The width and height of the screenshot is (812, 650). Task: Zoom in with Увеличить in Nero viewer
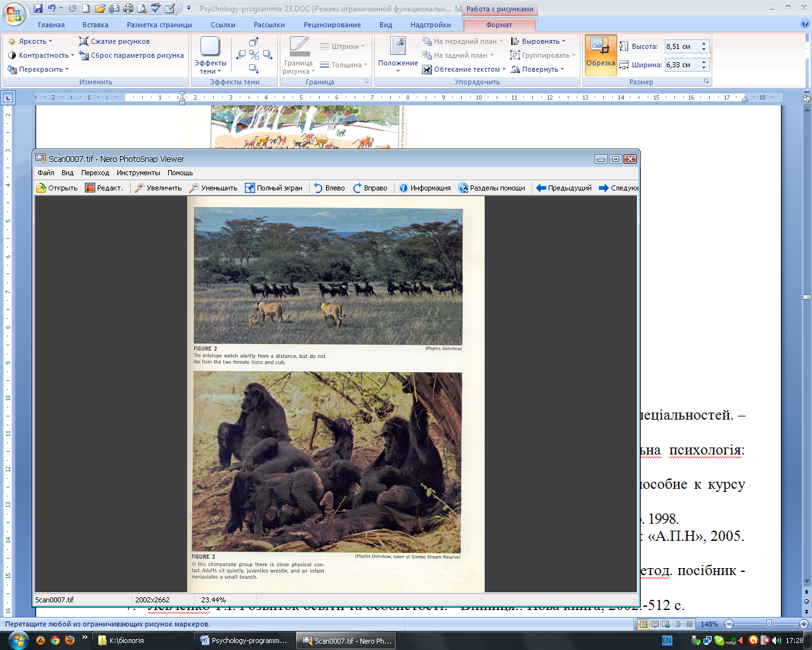pos(158,188)
